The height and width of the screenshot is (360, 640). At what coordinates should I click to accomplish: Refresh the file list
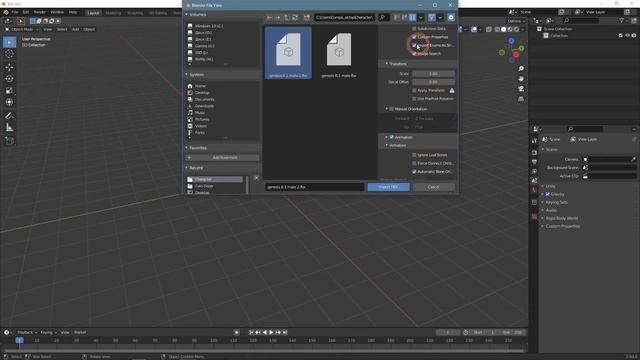point(295,18)
